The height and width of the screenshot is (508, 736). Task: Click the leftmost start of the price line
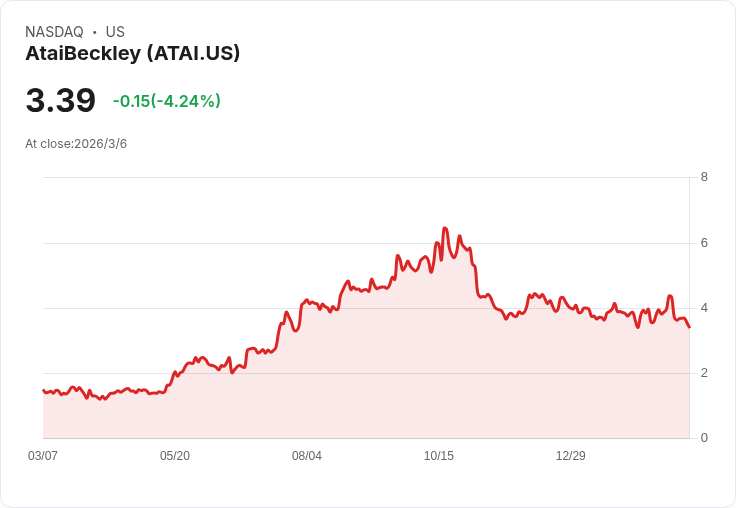(43, 390)
